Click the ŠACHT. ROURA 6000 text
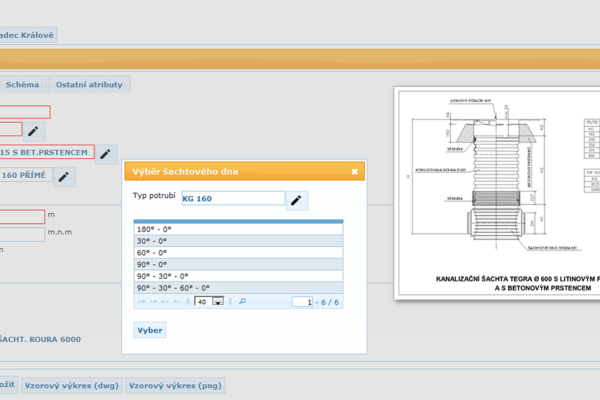The height and width of the screenshot is (400, 600). tap(40, 339)
